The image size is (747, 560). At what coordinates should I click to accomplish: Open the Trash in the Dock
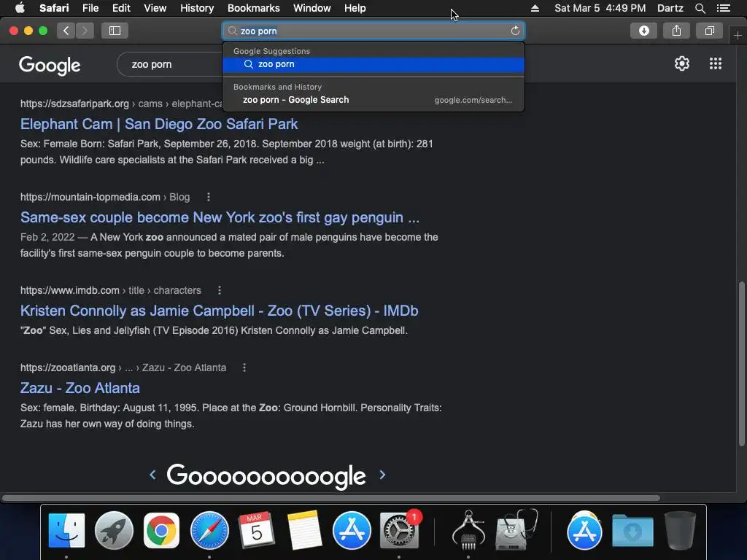(680, 530)
